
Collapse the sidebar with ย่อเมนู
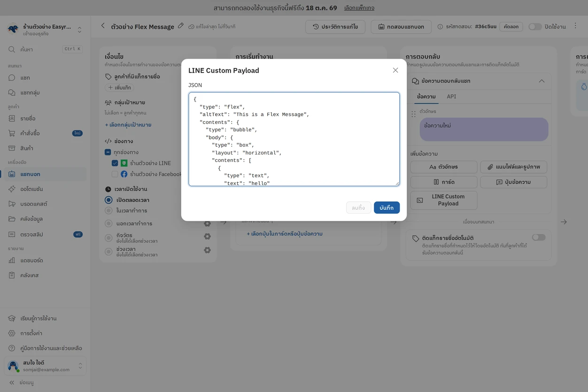click(x=22, y=383)
